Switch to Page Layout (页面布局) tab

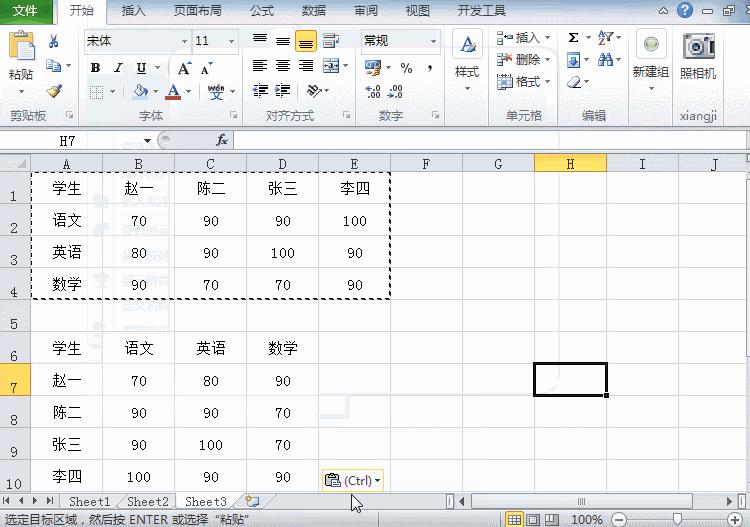click(x=197, y=11)
